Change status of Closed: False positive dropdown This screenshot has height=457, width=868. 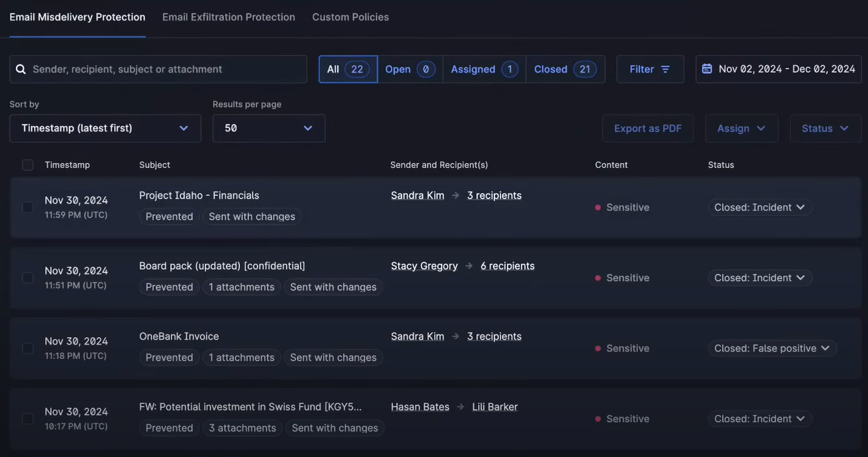point(771,348)
